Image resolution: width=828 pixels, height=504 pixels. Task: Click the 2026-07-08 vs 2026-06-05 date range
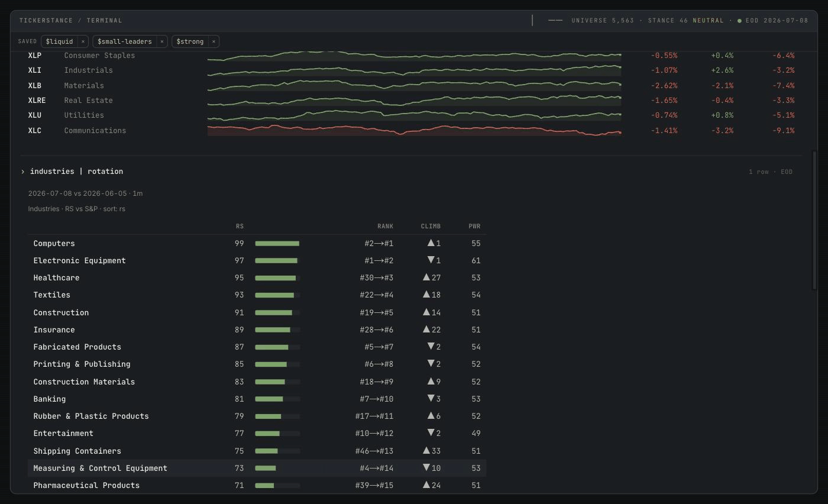click(x=85, y=193)
